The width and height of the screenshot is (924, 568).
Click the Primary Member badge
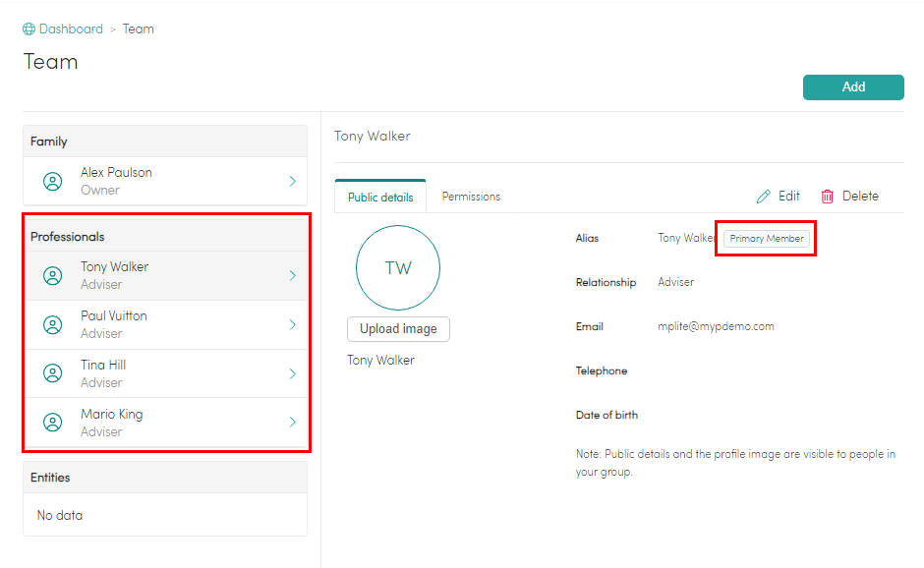tap(767, 239)
